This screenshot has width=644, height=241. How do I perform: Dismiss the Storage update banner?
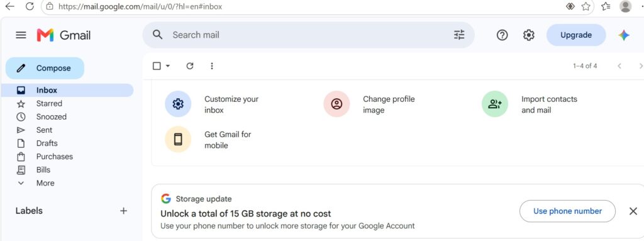633,211
